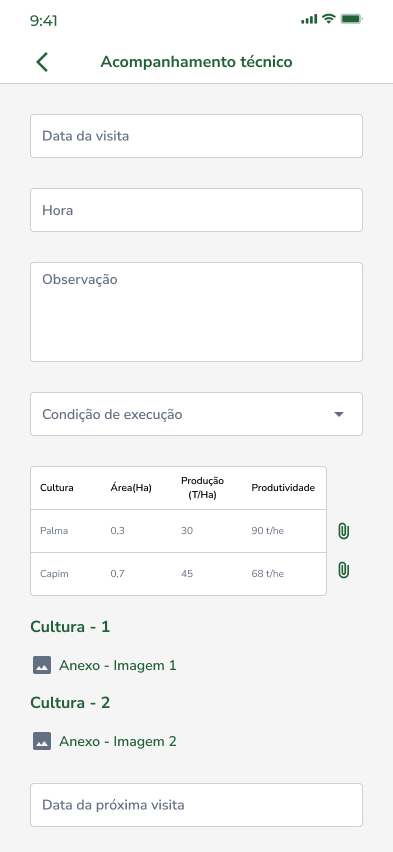This screenshot has height=852, width=393.
Task: Click the Cultura column header
Action: 57,488
